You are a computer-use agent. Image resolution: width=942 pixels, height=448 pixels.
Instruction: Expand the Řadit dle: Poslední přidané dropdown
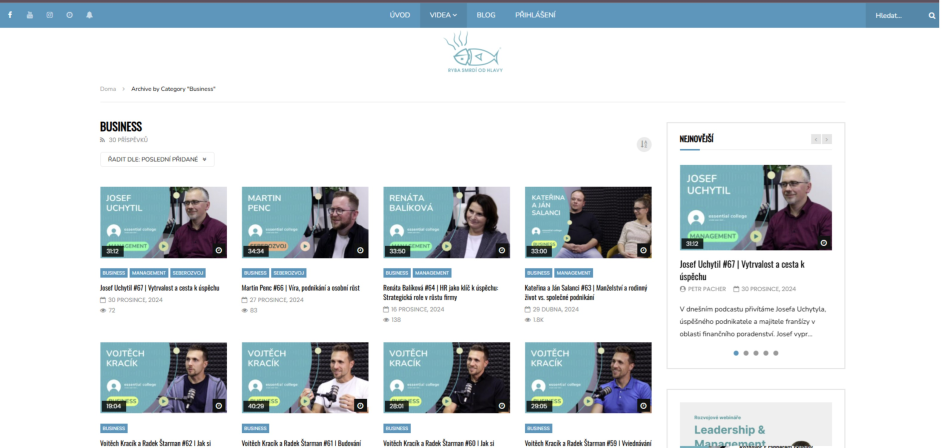coord(157,160)
